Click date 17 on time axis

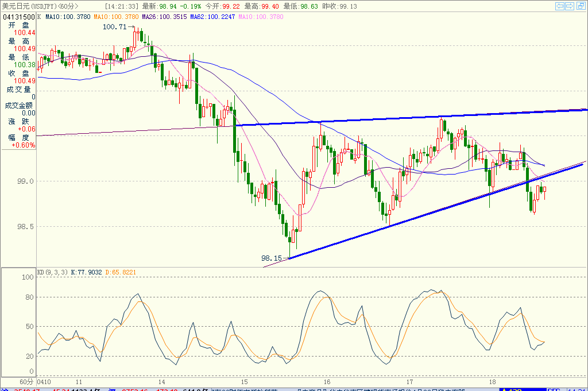pos(409,382)
